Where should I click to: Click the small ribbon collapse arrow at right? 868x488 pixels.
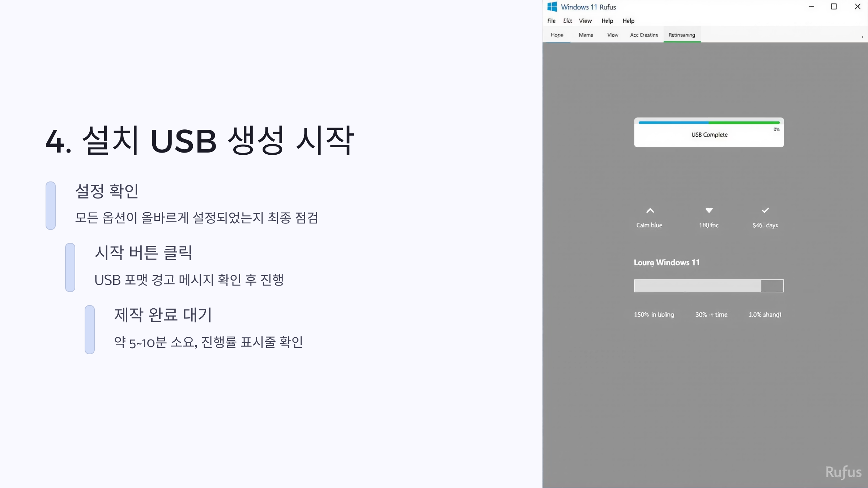click(862, 37)
